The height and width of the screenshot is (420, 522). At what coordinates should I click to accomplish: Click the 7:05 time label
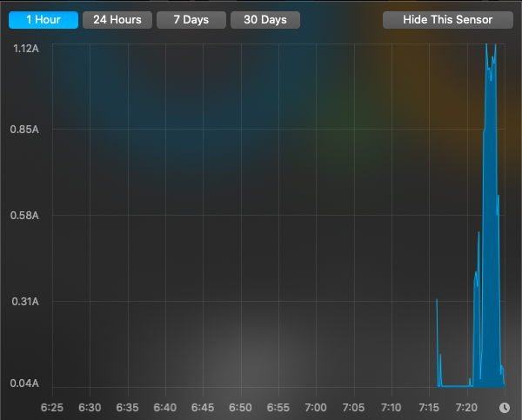click(353, 408)
